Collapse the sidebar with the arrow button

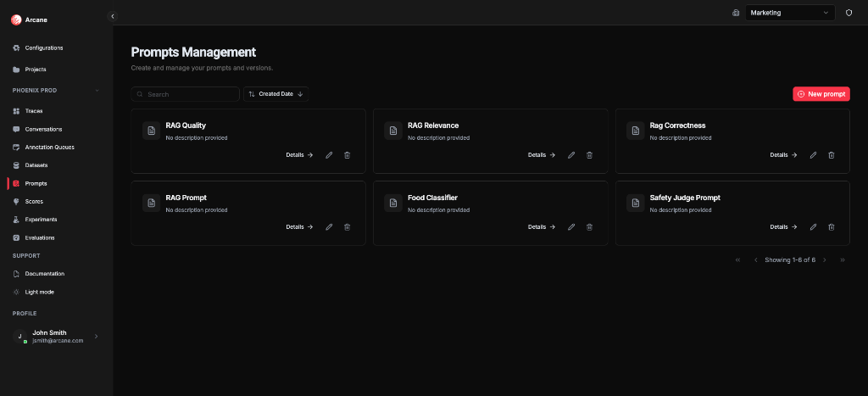[113, 16]
